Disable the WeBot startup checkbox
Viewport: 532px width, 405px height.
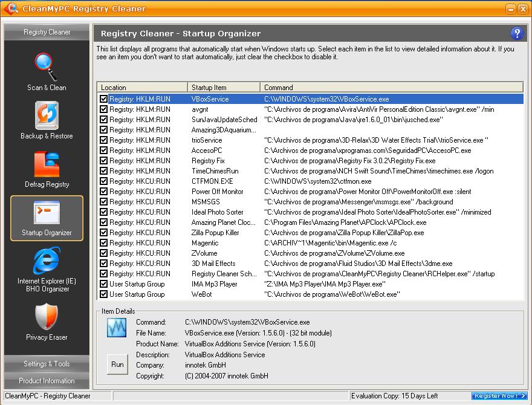(x=103, y=294)
